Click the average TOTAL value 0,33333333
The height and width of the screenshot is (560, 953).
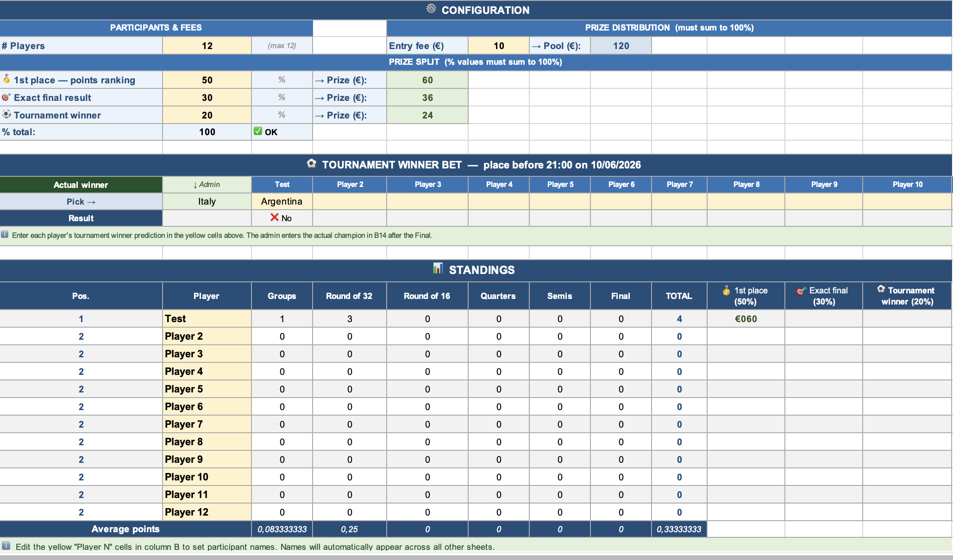point(679,529)
